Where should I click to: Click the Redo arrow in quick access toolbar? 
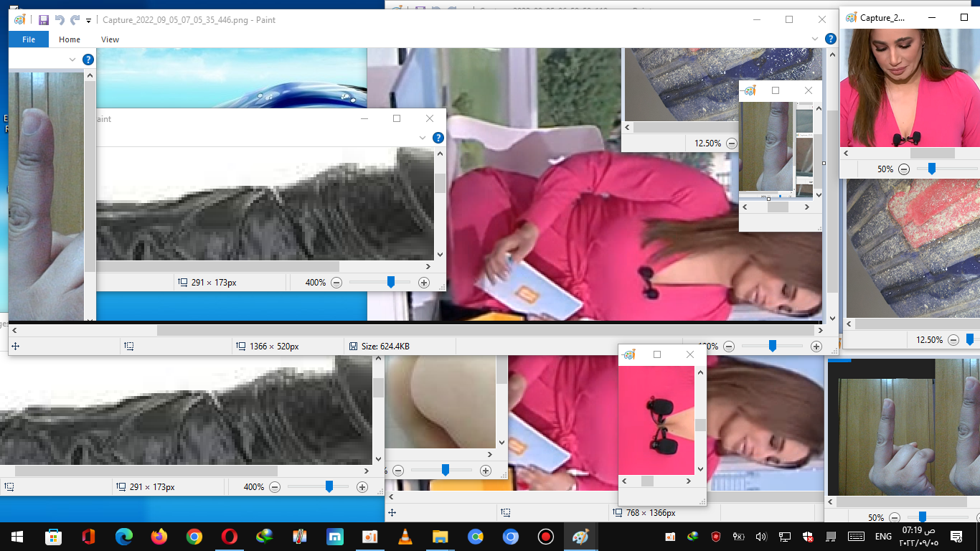tap(75, 20)
